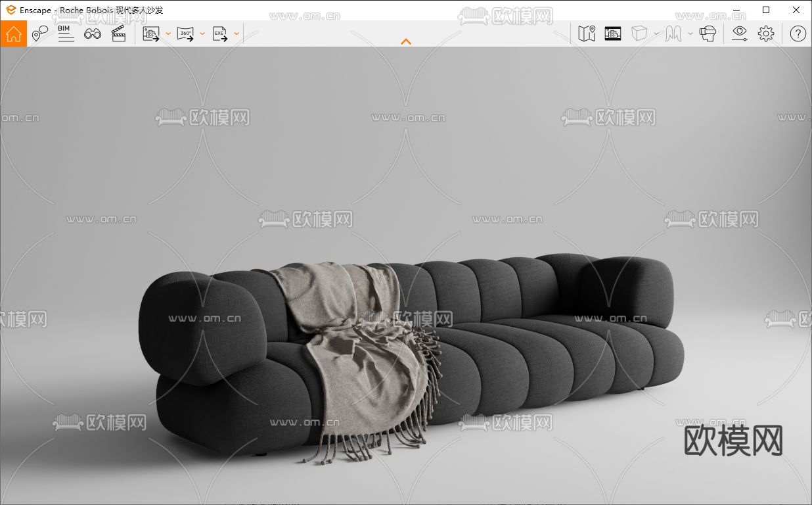This screenshot has height=505, width=812.
Task: Click the 360° panorama export icon
Action: 186,34
